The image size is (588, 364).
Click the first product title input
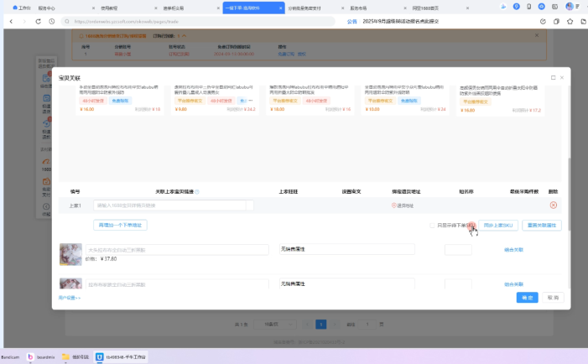[x=177, y=250]
